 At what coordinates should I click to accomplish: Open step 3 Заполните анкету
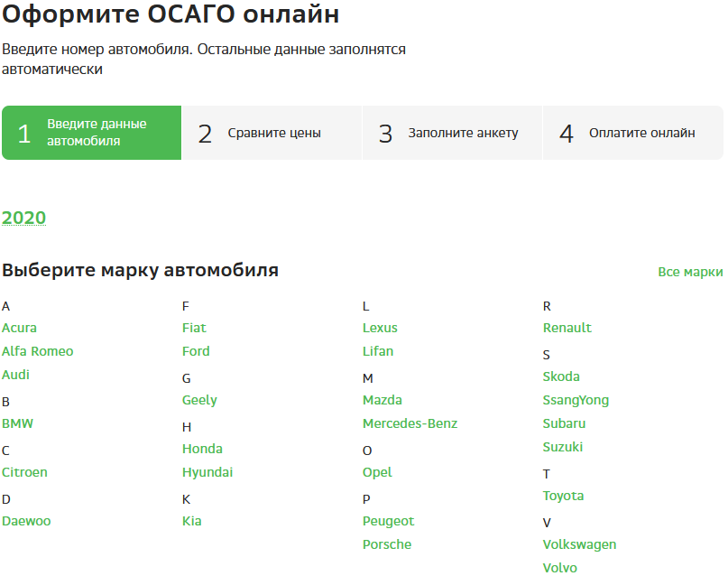[451, 133]
